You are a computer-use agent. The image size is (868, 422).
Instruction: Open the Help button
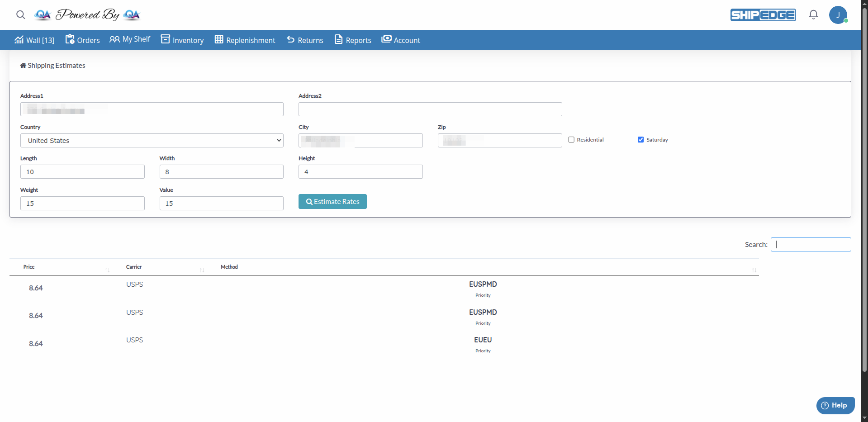835,405
